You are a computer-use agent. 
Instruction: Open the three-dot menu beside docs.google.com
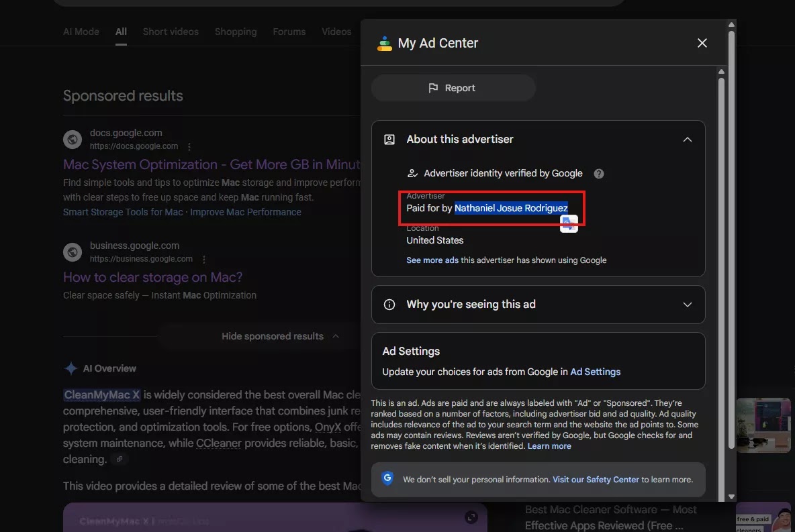(x=189, y=146)
